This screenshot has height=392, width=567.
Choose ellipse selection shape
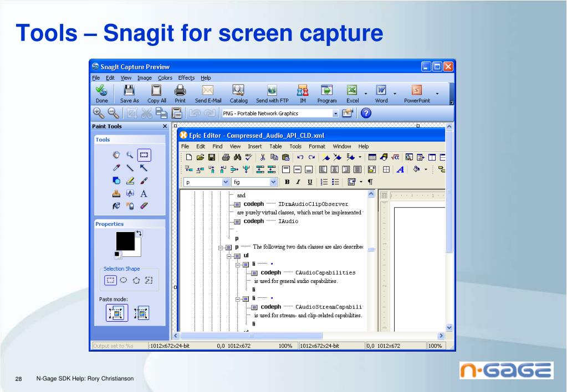point(124,280)
